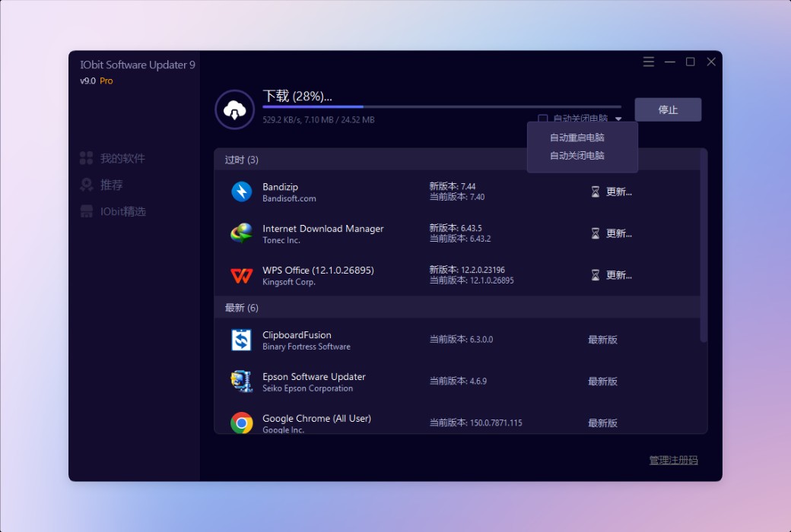This screenshot has height=532, width=791.
Task: Click 当前版本: 6.3.0.0 text
Action: [461, 340]
